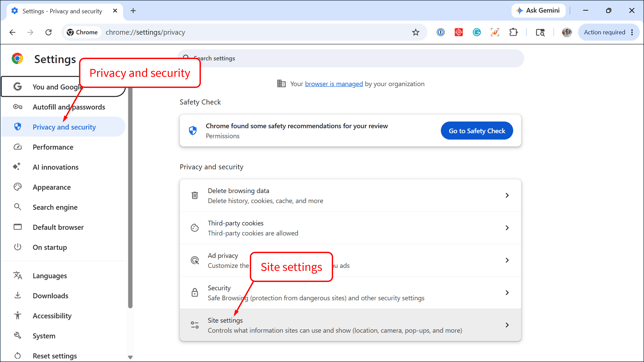Click the Chrome site info chip

pyautogui.click(x=82, y=32)
